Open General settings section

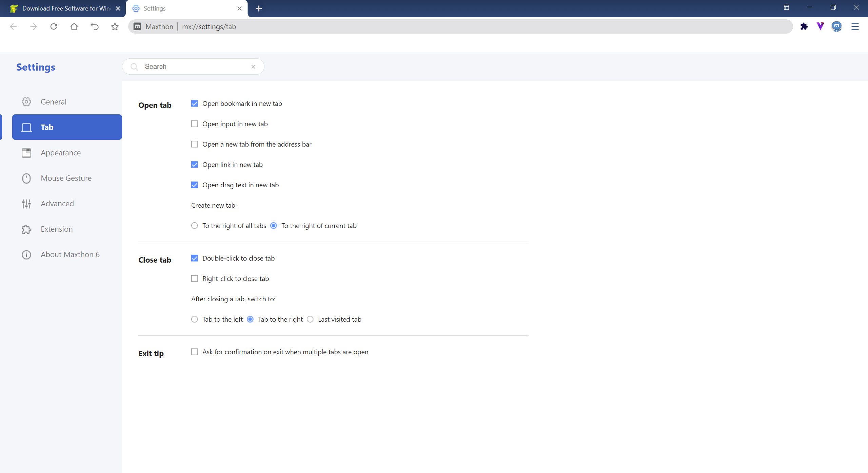67,102
